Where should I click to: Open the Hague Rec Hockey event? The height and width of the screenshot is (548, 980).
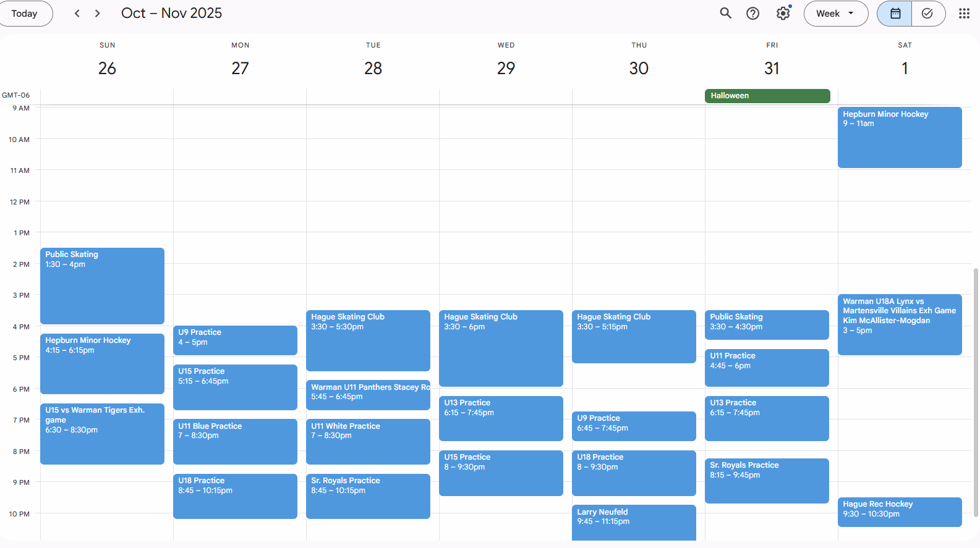tap(899, 512)
